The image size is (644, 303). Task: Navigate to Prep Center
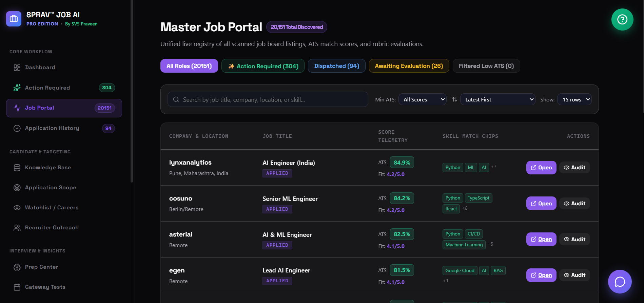pos(64,267)
